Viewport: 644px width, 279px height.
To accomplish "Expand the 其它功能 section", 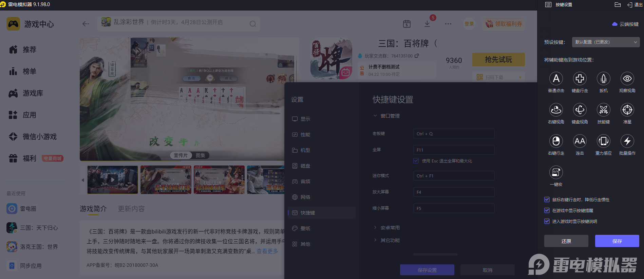I will [375, 240].
